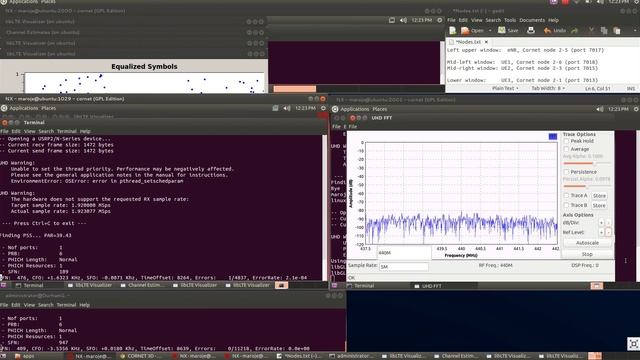This screenshot has height=360, width=640.
Task: Increase dB/Div with the plus button
Action: click(601, 223)
